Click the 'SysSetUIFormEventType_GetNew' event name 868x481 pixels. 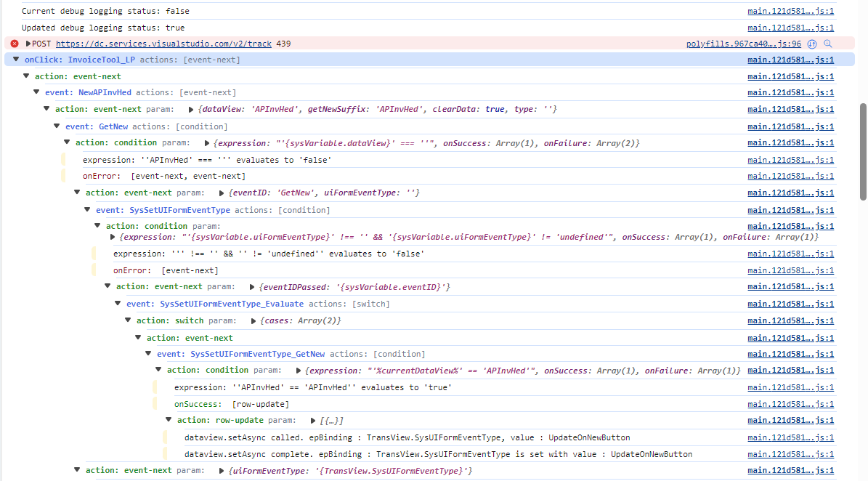pos(257,354)
